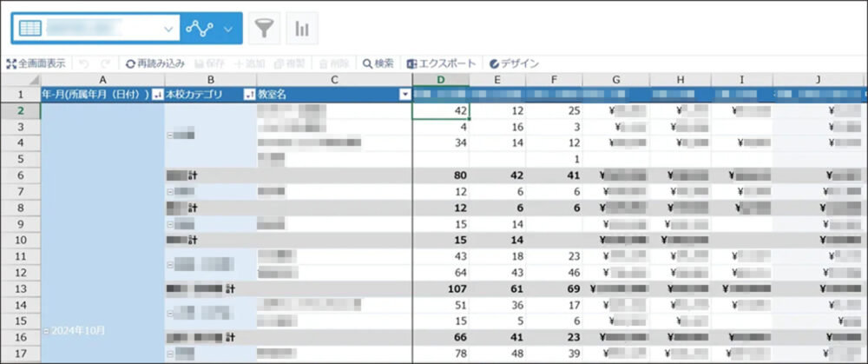Image resolution: width=868 pixels, height=364 pixels.
Task: Open the funnel filter button
Action: pos(264,29)
